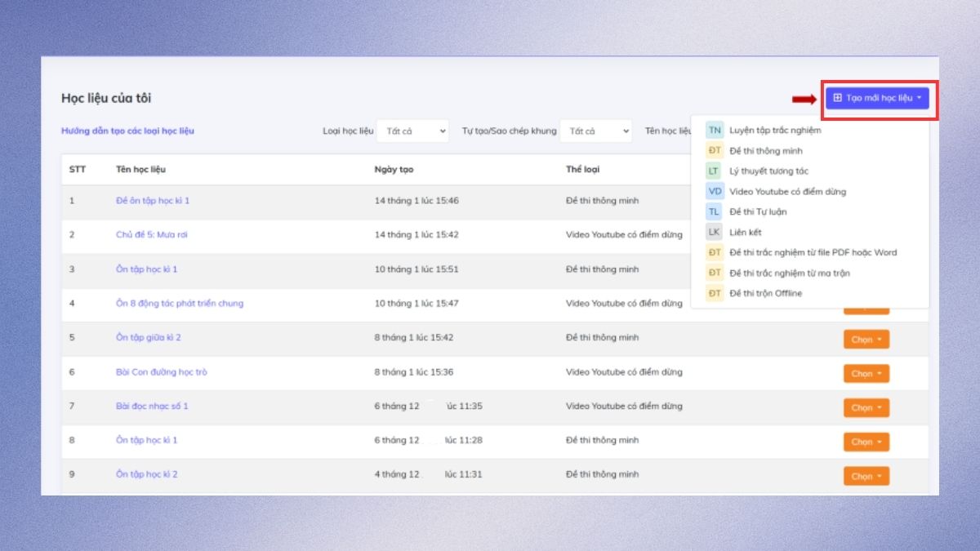The image size is (980, 551).
Task: Click the Thể loại cell in row 2
Action: point(624,234)
